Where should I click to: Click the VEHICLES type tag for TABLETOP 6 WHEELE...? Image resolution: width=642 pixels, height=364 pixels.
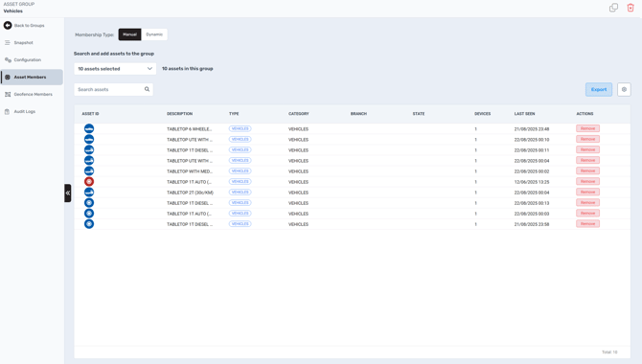(240, 128)
